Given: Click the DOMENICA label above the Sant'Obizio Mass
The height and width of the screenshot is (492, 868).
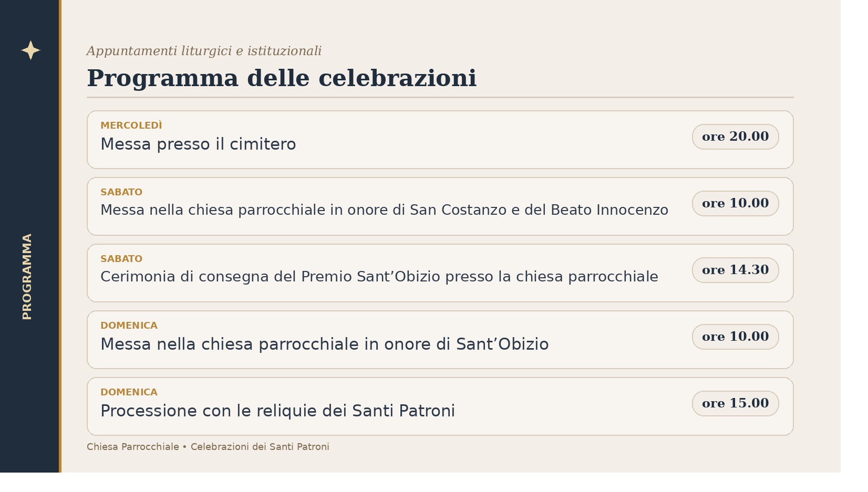Looking at the screenshot, I should (129, 326).
